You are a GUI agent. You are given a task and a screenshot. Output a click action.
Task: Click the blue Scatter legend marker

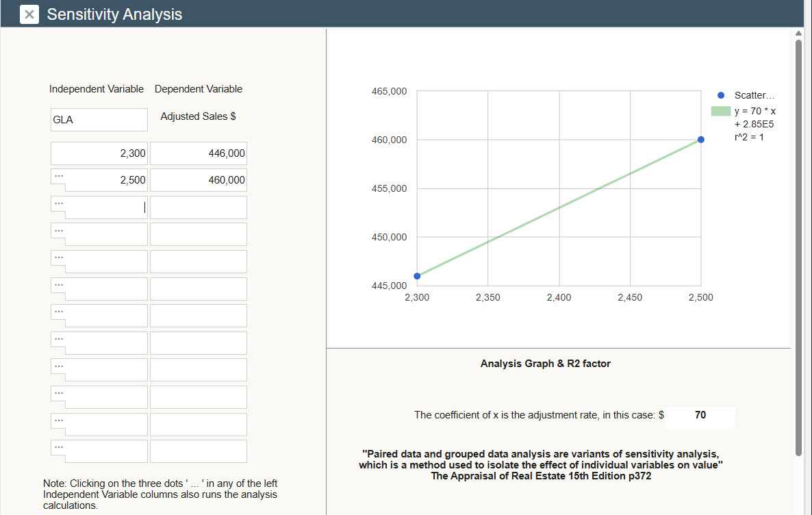pyautogui.click(x=720, y=95)
